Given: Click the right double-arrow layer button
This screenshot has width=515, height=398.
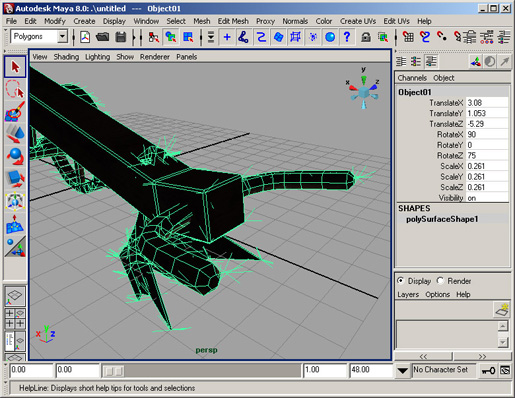Looking at the screenshot, I should [x=482, y=356].
